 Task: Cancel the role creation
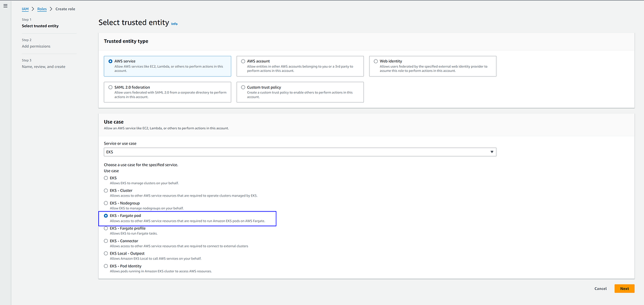(601, 288)
